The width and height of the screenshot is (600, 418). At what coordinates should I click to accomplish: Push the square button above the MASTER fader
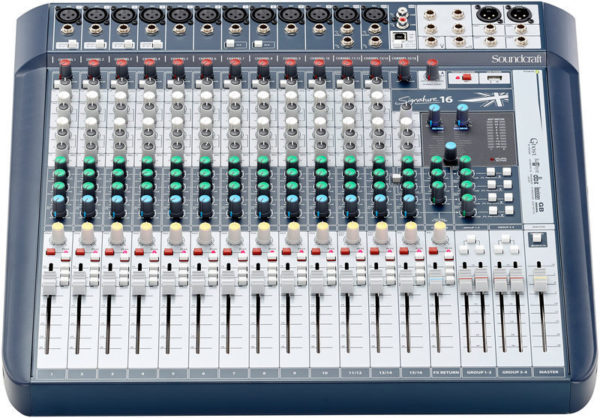coord(537,238)
